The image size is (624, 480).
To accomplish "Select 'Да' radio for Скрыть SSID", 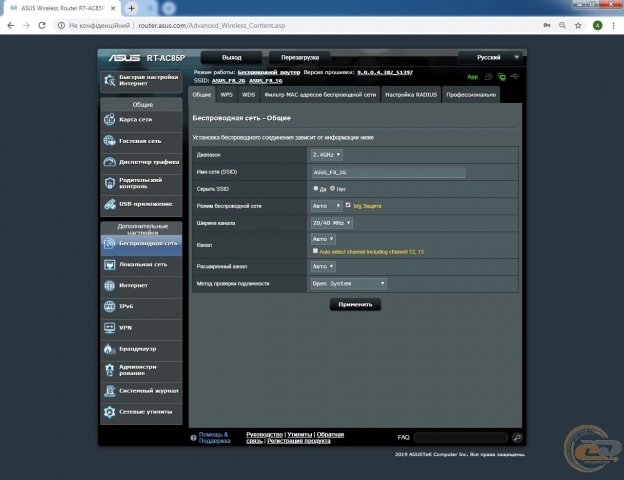I will click(316, 188).
